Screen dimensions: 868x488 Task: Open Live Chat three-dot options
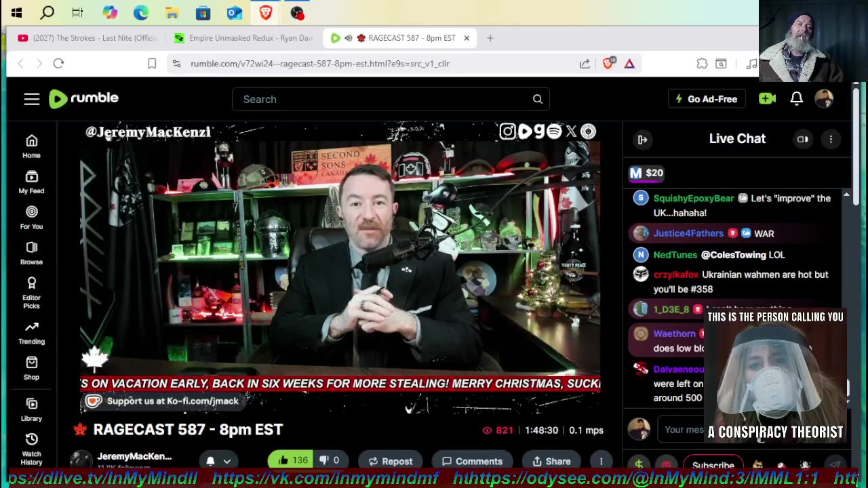click(x=831, y=140)
